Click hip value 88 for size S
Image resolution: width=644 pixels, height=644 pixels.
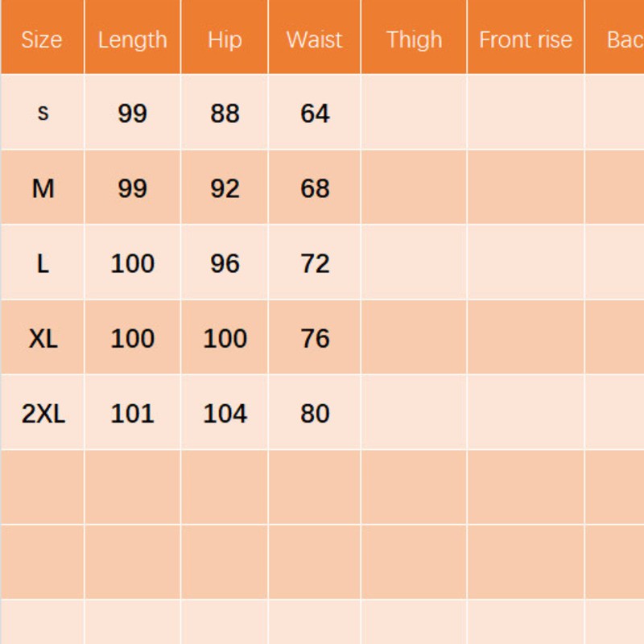click(x=225, y=114)
